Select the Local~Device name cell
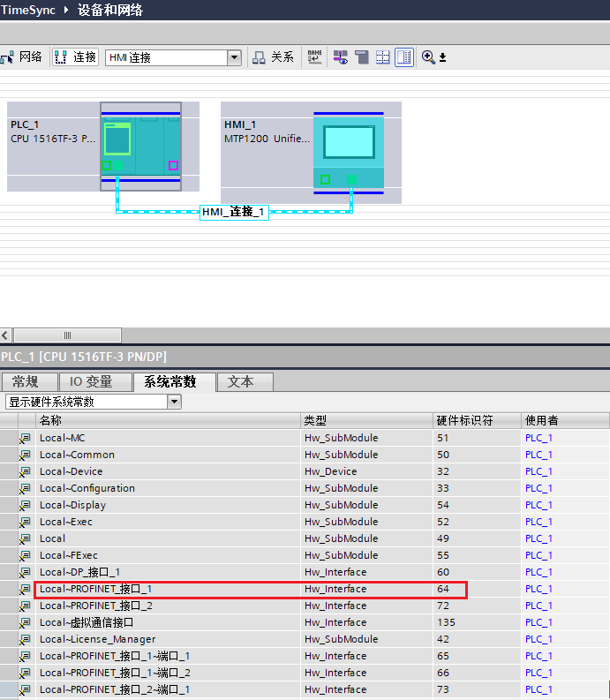 pyautogui.click(x=168, y=471)
